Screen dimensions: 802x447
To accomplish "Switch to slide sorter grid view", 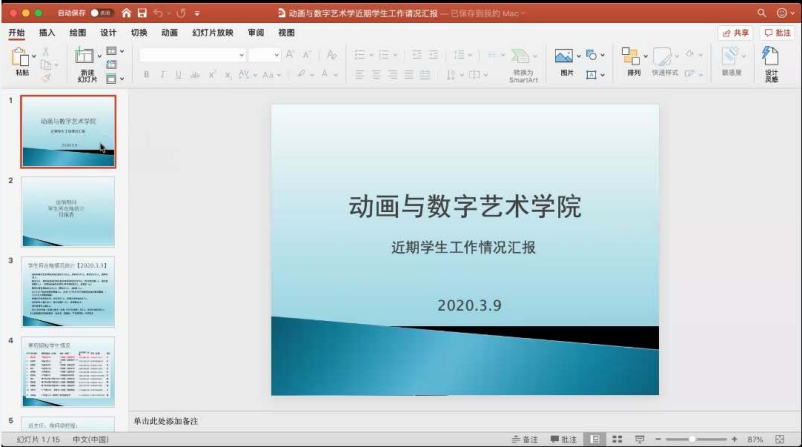I will (x=617, y=439).
